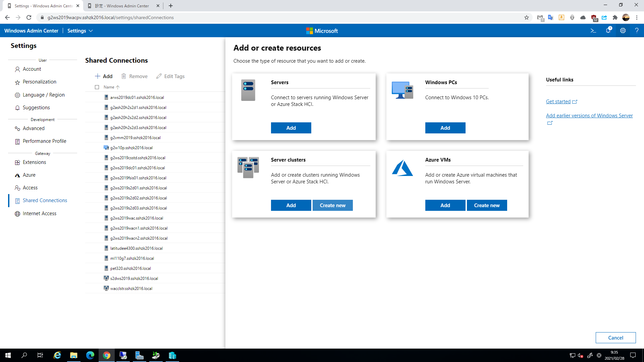Open Internet Access settings
The width and height of the screenshot is (644, 362).
coord(39,213)
